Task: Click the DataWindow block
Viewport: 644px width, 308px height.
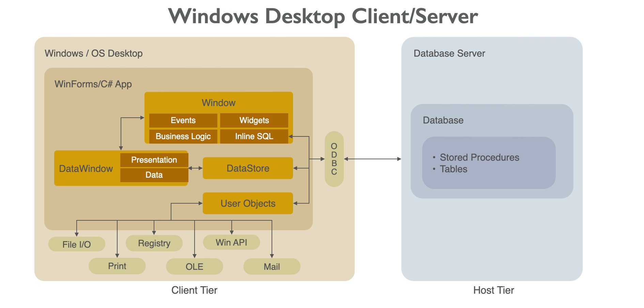Action: [86, 168]
